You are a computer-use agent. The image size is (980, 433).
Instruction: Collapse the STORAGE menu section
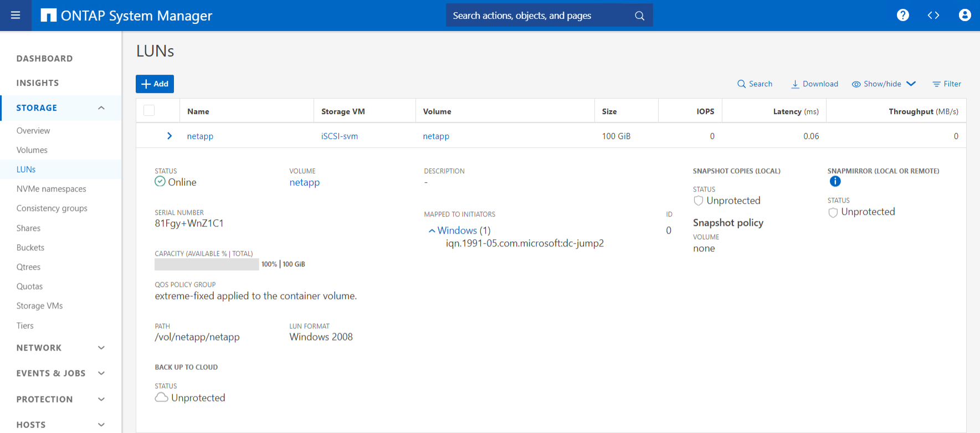point(101,108)
